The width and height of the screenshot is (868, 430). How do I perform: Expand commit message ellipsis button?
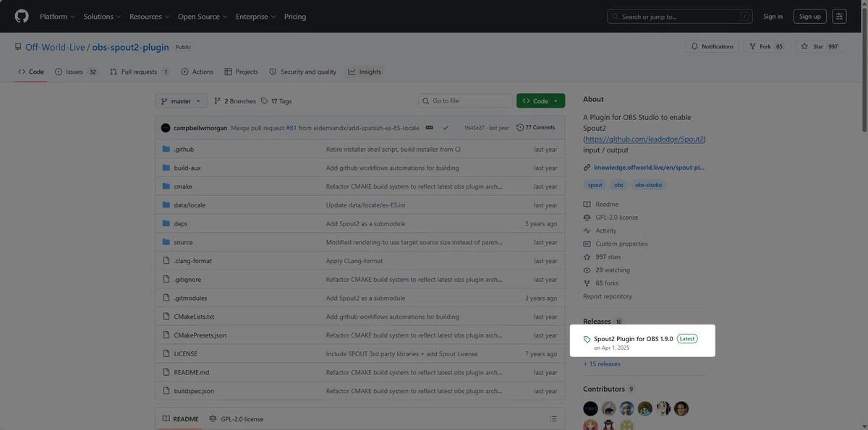point(430,127)
